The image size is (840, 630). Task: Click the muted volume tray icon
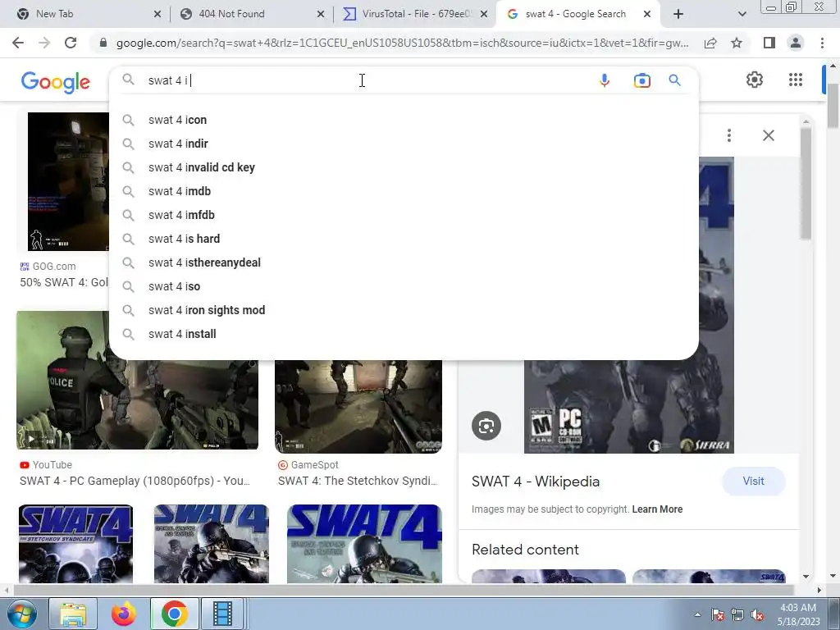pos(757,615)
